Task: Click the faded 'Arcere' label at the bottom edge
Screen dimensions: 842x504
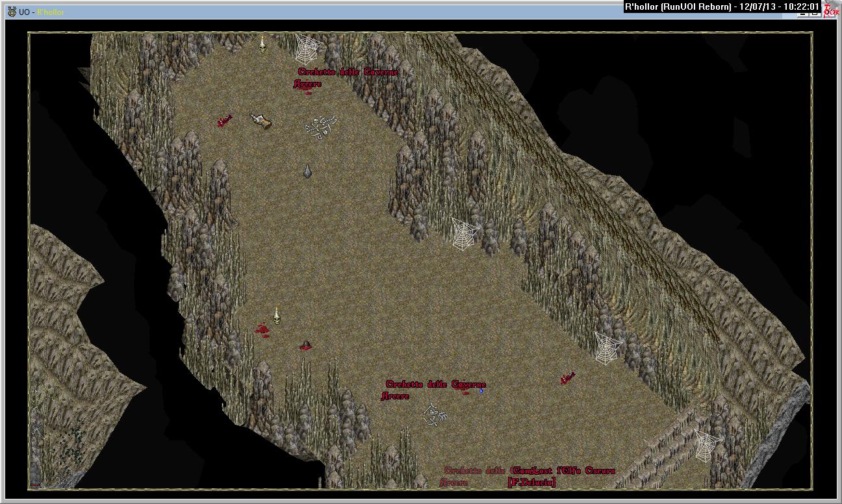Action: point(453,483)
